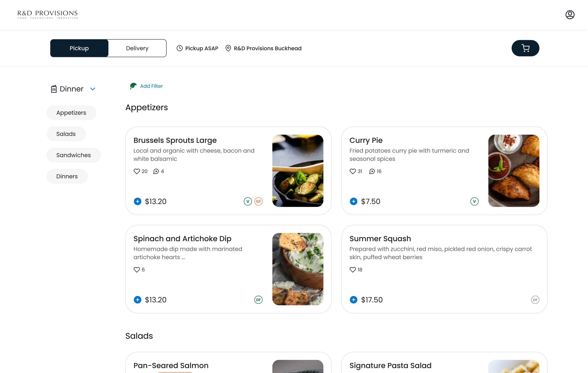Click the Add Filter link
Viewport: 588px width, 373px height.
pyautogui.click(x=151, y=86)
